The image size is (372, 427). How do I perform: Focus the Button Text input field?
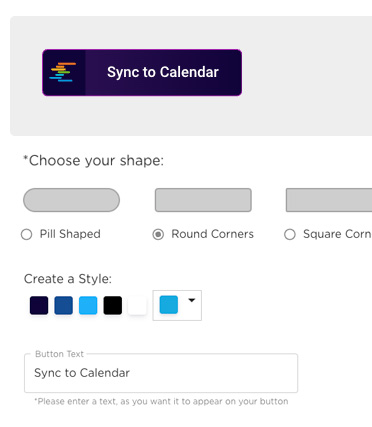(161, 373)
